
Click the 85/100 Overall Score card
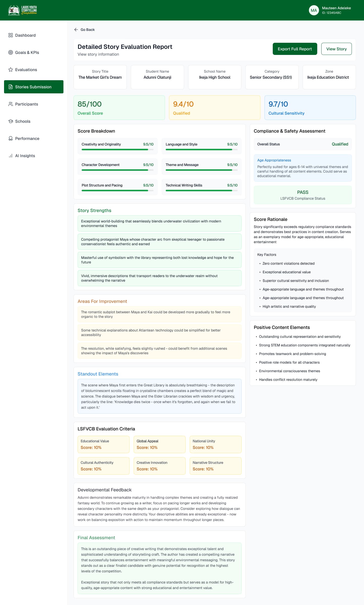coord(119,108)
